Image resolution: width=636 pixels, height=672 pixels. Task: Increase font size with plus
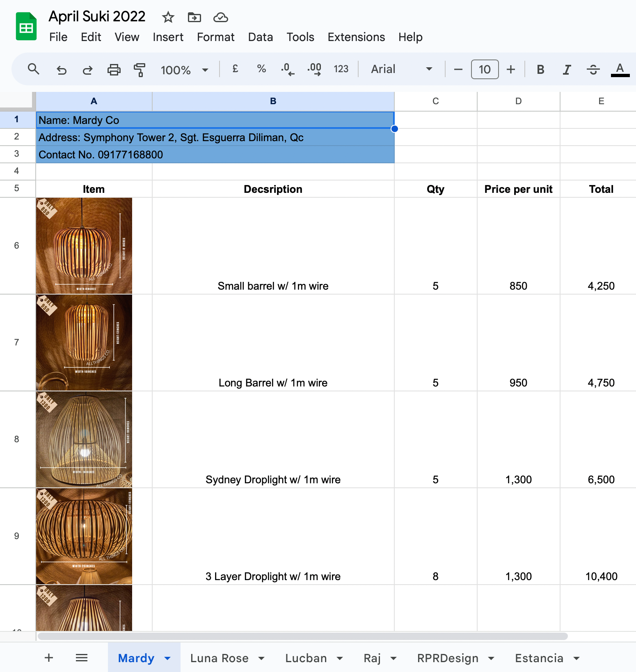click(511, 69)
